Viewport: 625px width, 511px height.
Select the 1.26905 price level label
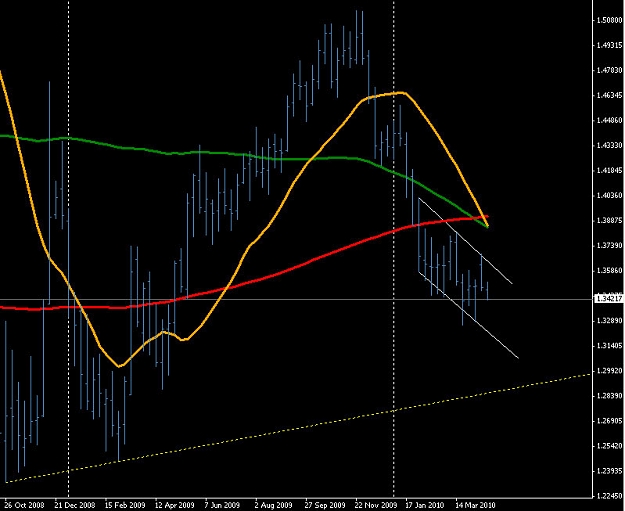pos(609,421)
